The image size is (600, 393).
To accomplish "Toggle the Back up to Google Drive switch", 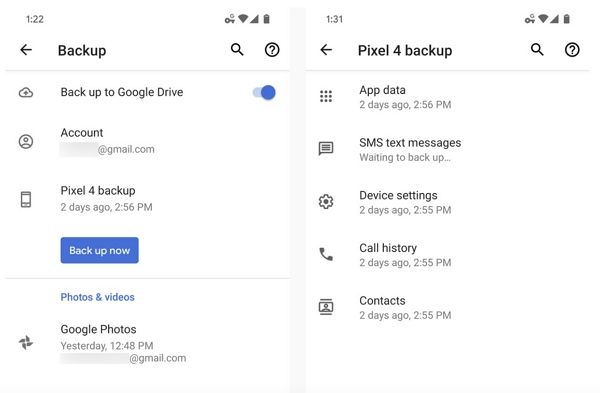I will click(264, 93).
